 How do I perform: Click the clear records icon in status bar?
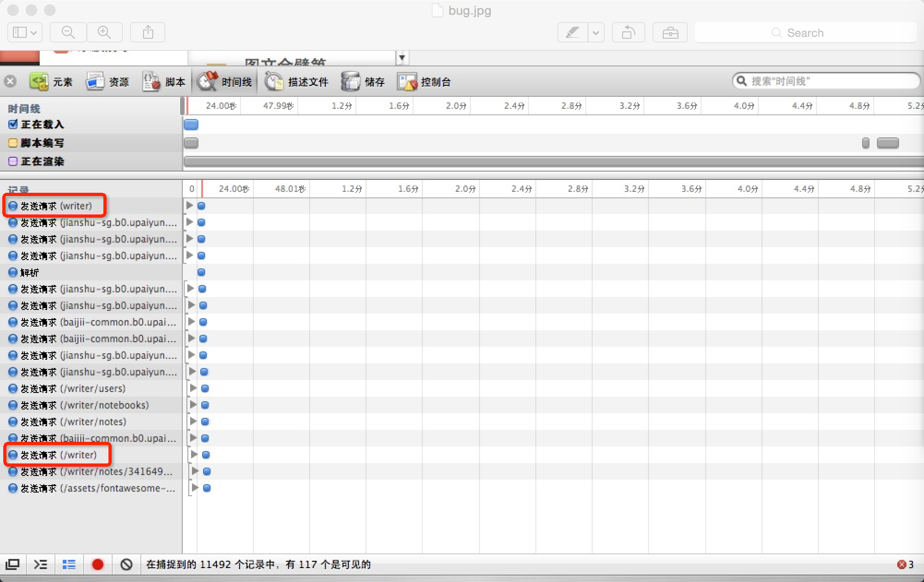[x=126, y=564]
